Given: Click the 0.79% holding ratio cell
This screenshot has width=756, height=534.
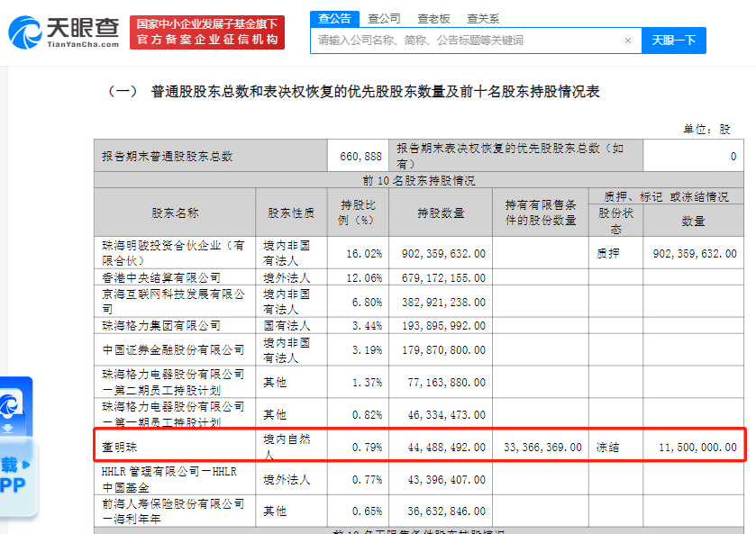Looking at the screenshot, I should point(359,447).
